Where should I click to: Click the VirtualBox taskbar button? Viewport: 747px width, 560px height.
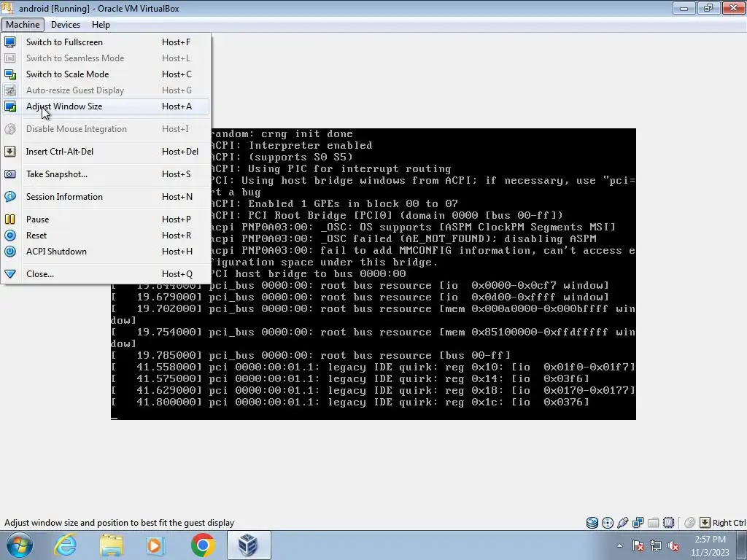[x=249, y=545]
